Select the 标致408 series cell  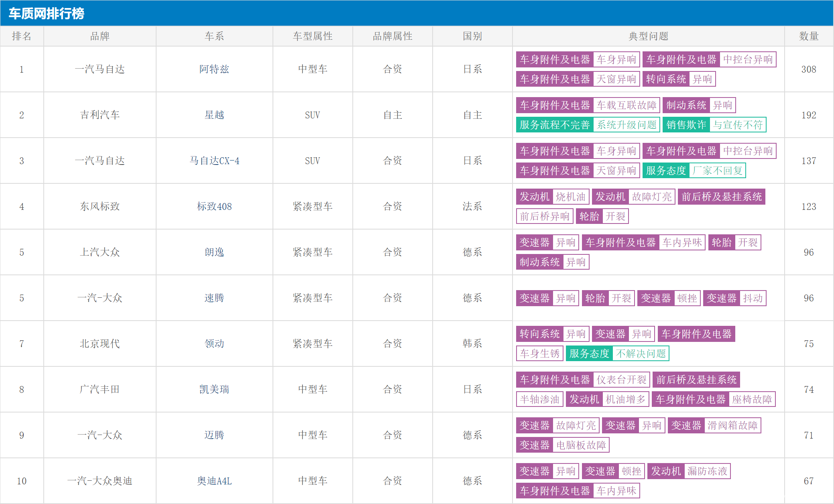pyautogui.click(x=214, y=206)
